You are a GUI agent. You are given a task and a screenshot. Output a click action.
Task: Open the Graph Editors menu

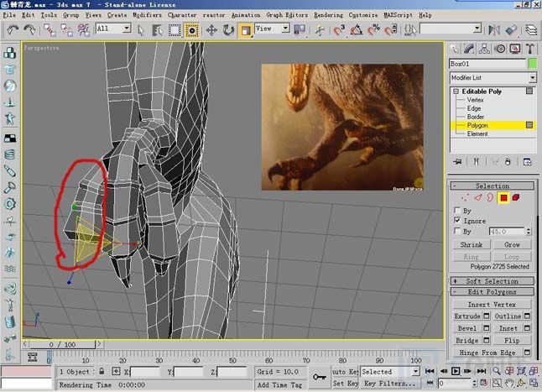pos(287,15)
